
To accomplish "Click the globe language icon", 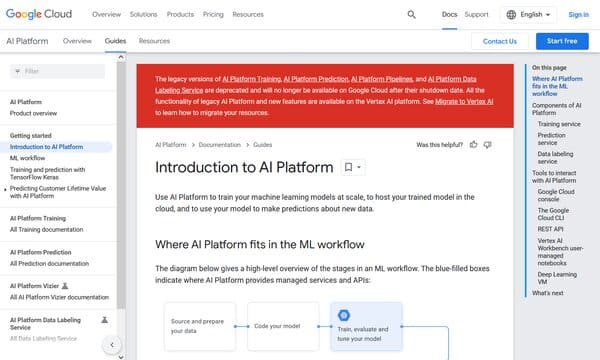I will coord(511,15).
